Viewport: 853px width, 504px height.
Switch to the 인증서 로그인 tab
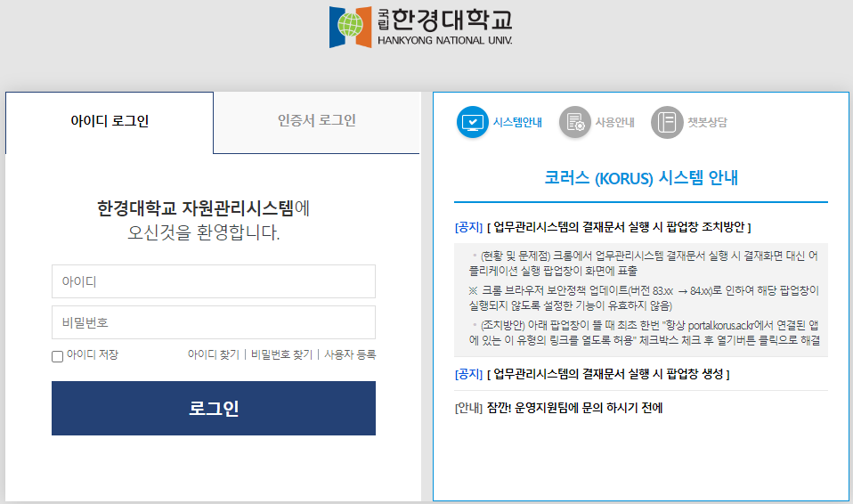point(316,121)
